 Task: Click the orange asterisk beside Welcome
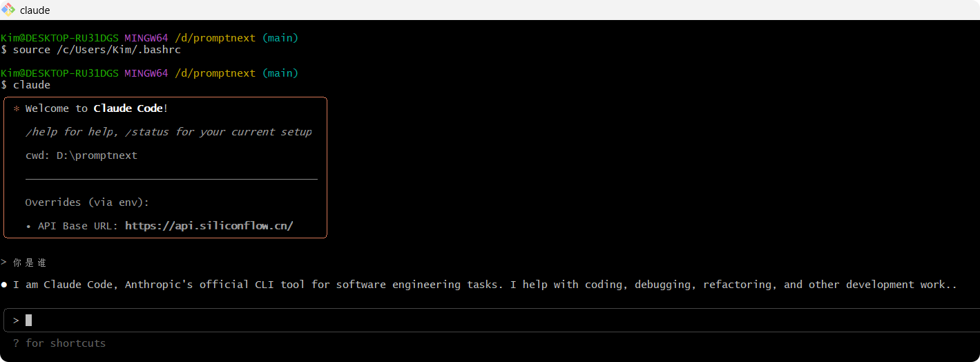(x=17, y=109)
